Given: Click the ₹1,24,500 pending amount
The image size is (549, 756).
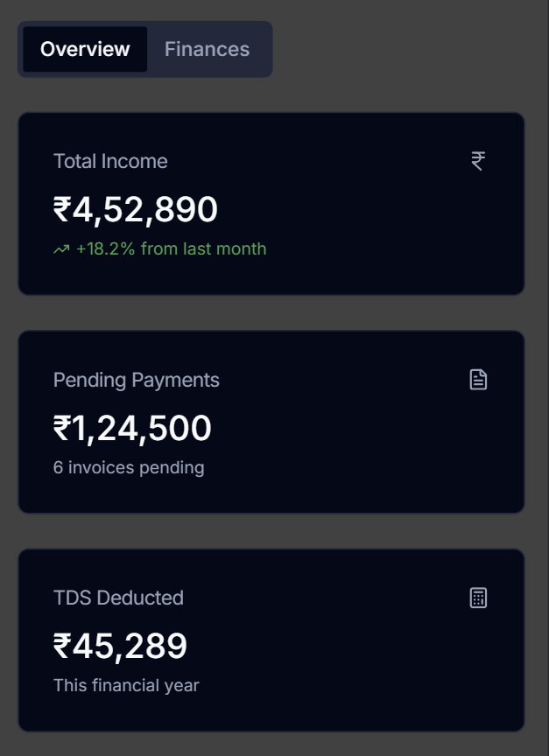Looking at the screenshot, I should (x=132, y=429).
